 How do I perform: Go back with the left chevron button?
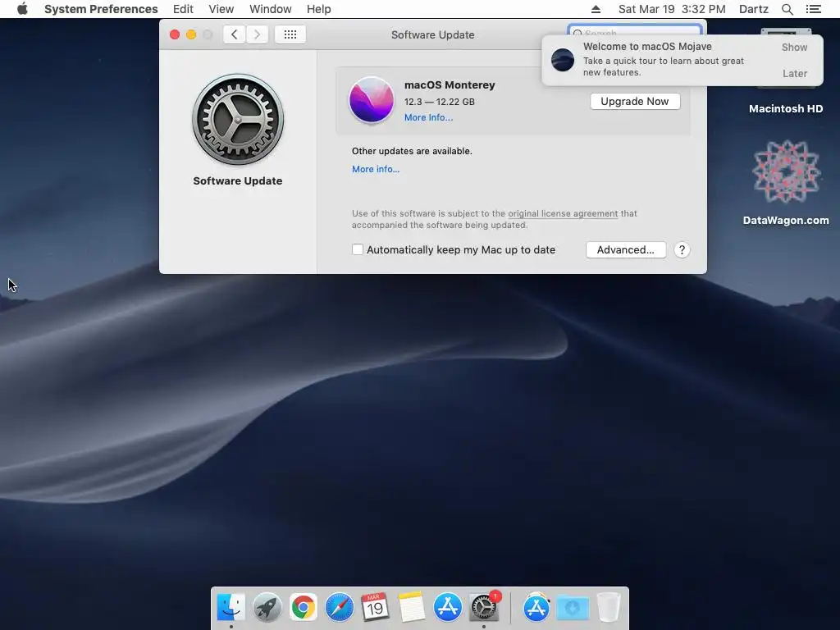coord(234,34)
